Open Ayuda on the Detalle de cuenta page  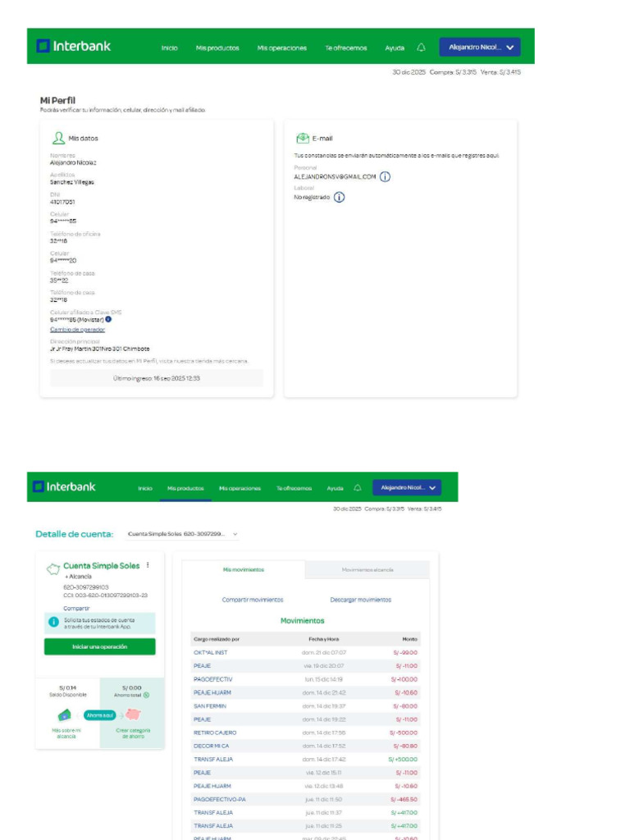(335, 489)
